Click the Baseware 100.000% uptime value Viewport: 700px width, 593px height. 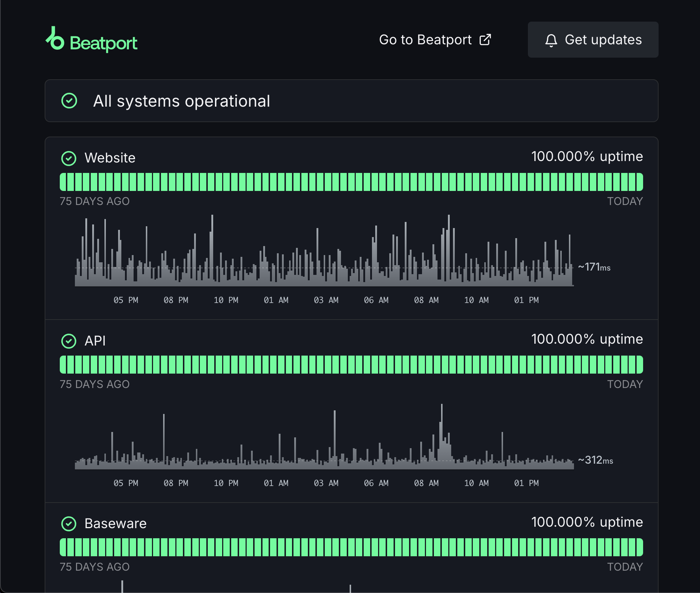(587, 522)
